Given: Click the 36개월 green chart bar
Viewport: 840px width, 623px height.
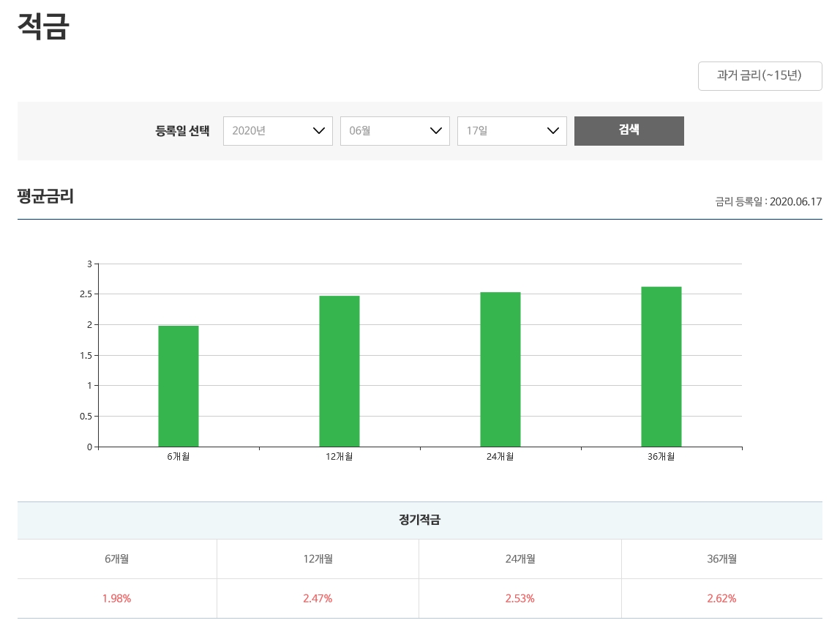Looking at the screenshot, I should click(x=661, y=367).
